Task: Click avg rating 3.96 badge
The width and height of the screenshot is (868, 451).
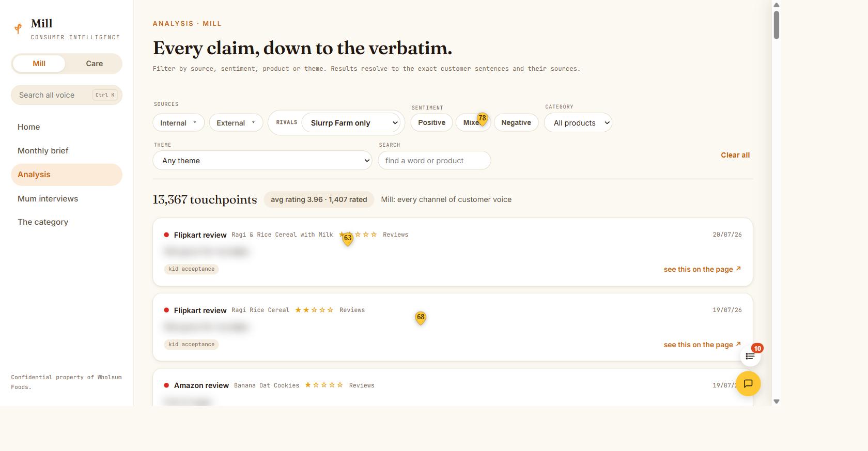Action: (319, 199)
